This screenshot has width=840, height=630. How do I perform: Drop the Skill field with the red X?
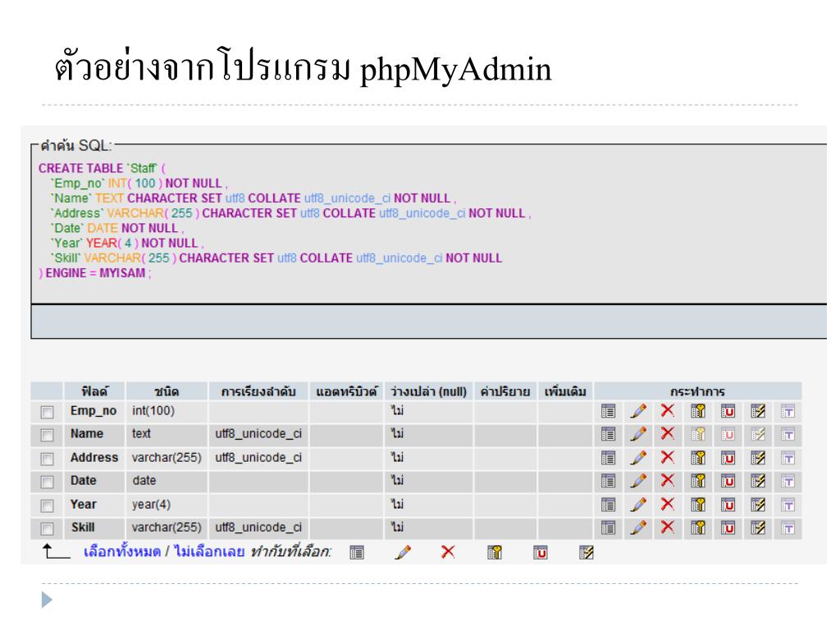point(668,527)
